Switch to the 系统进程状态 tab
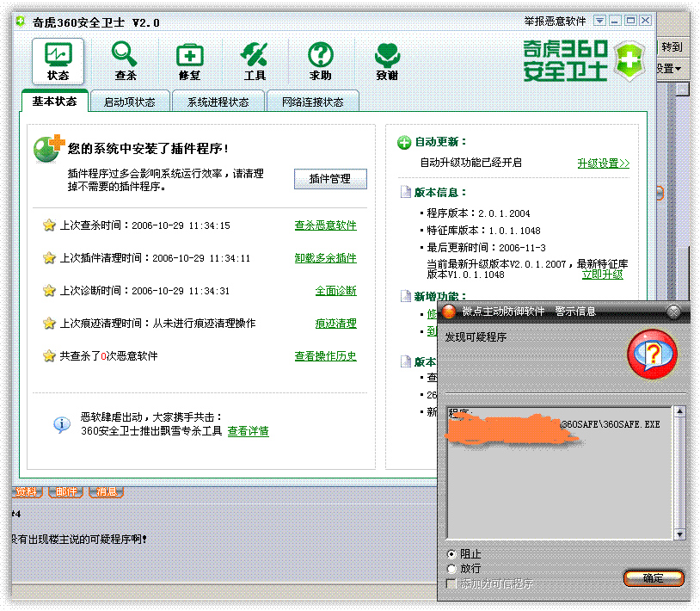The height and width of the screenshot is (611, 700). [x=218, y=102]
